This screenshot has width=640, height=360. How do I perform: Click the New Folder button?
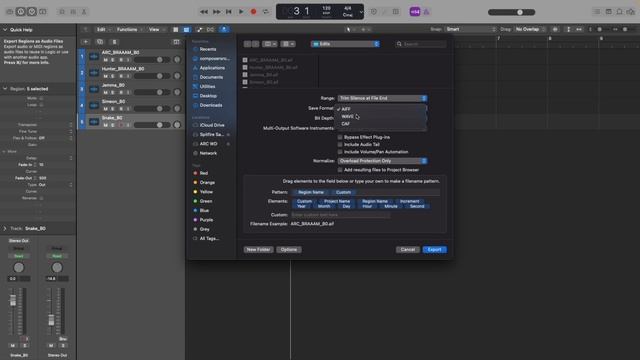pos(258,249)
